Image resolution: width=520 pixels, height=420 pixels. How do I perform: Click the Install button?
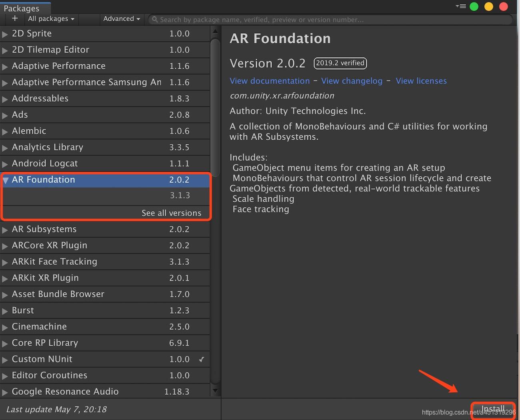[493, 409]
